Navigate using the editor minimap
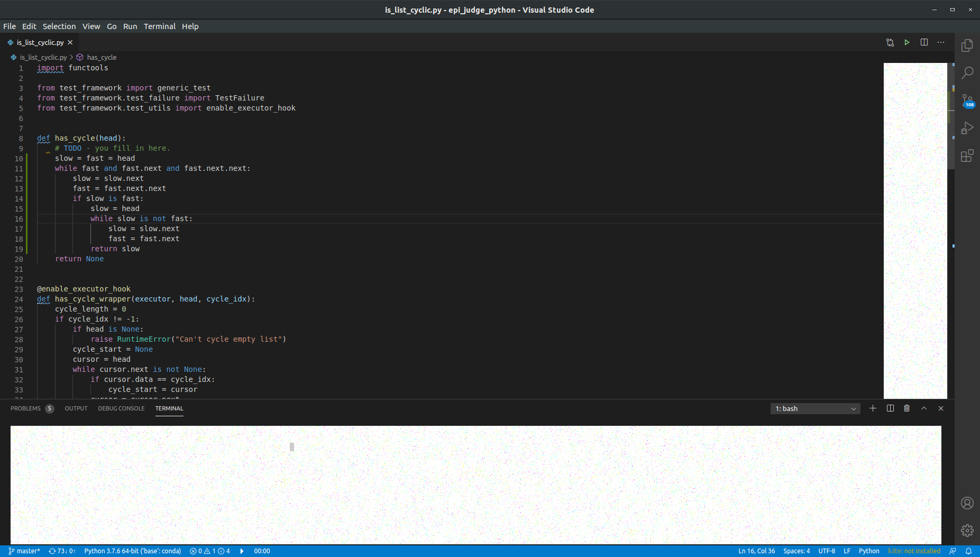 [915, 227]
